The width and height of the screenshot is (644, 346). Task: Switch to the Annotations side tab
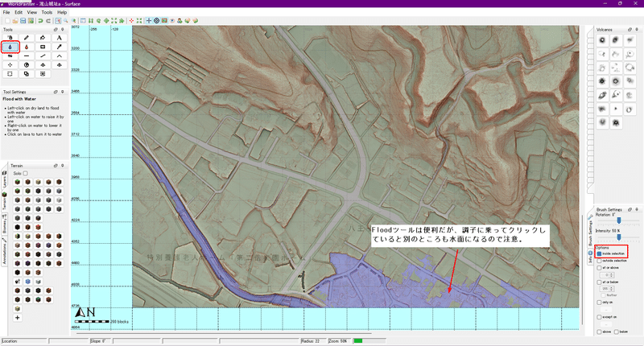[x=5, y=251]
